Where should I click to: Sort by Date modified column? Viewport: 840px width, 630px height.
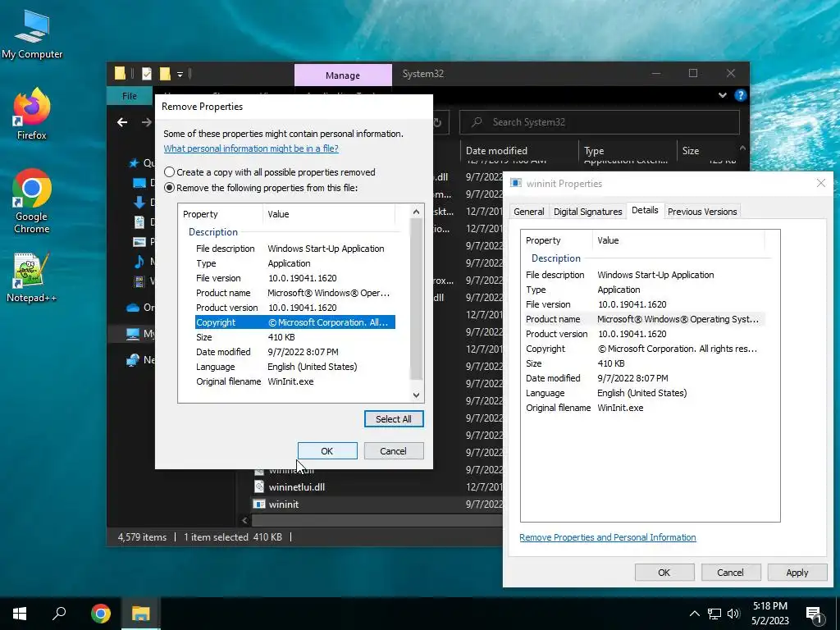pyautogui.click(x=518, y=151)
